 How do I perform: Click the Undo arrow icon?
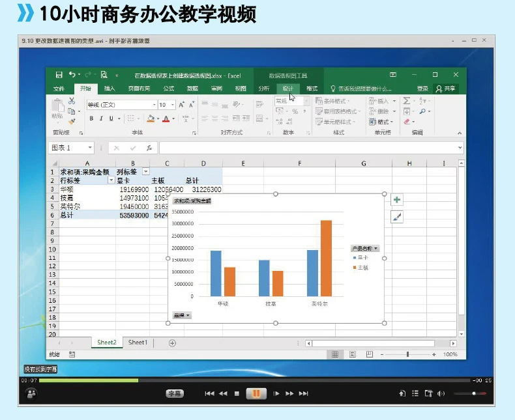[x=72, y=75]
